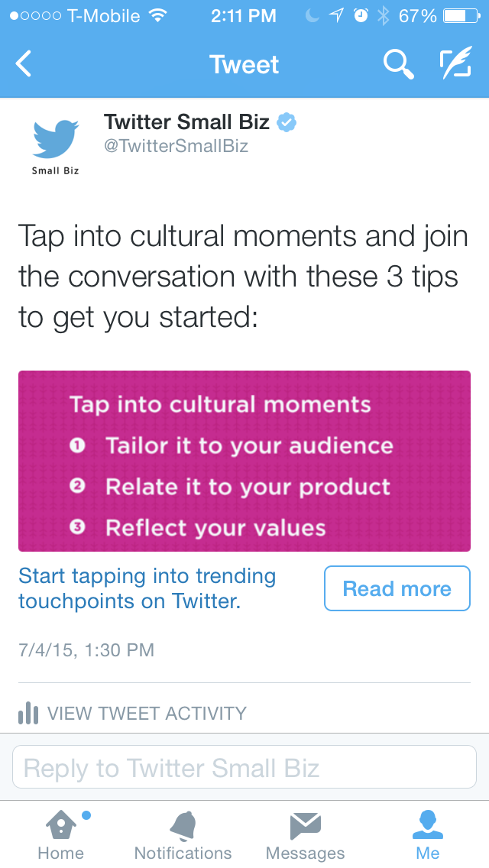Select the Me profile tab
This screenshot has width=489, height=868.
point(428,835)
